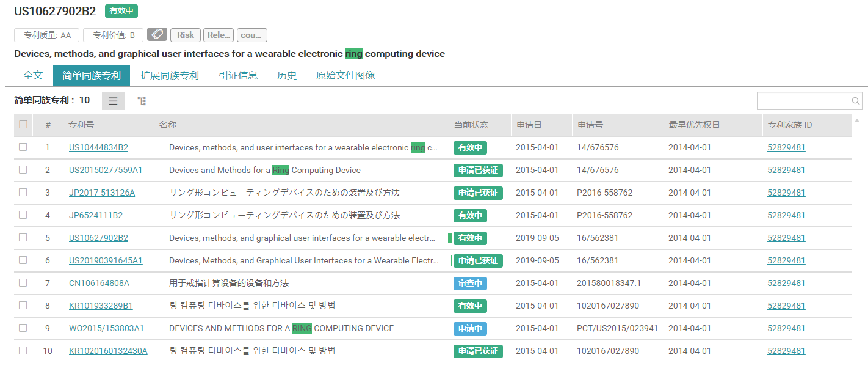
Task: Sort by 当前状态 column header
Action: [471, 125]
